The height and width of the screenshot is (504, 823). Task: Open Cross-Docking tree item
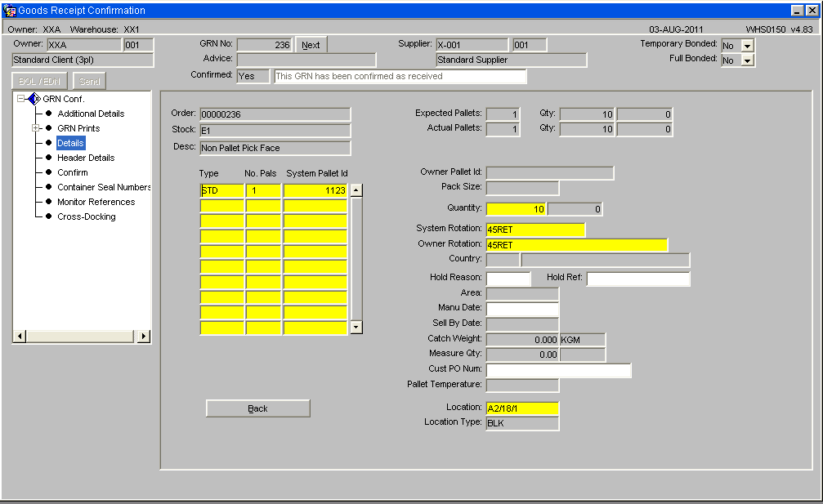point(86,216)
